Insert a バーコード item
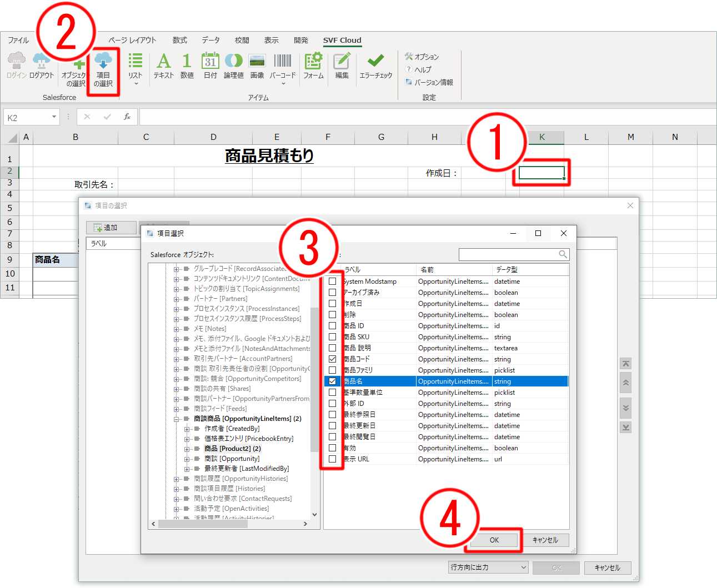 point(283,69)
